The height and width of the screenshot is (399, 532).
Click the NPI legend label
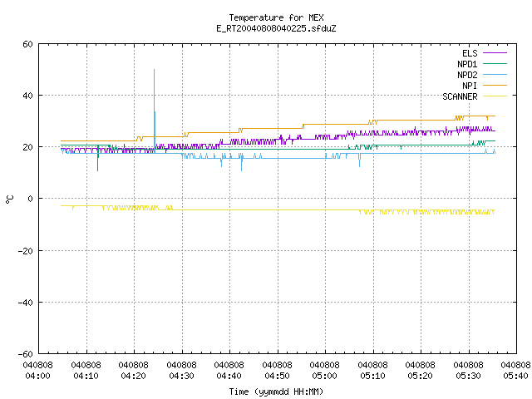click(x=470, y=86)
